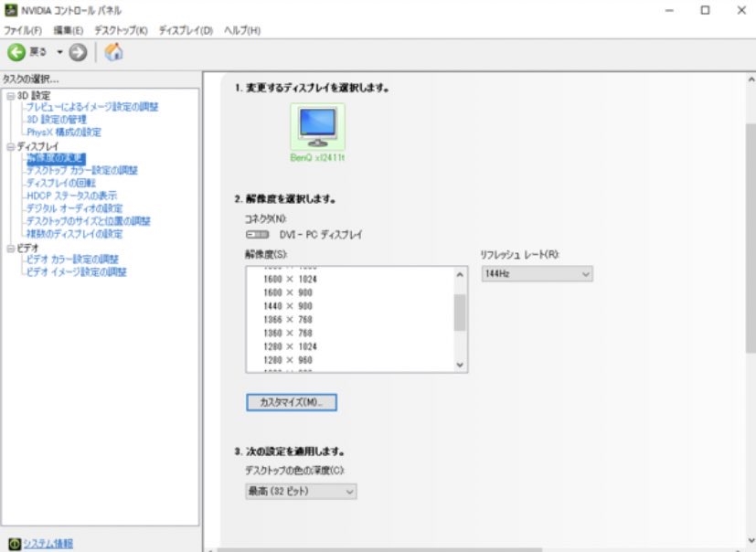Screen dimensions: 756x552
Task: Click the DVI connector icon
Action: (x=258, y=235)
